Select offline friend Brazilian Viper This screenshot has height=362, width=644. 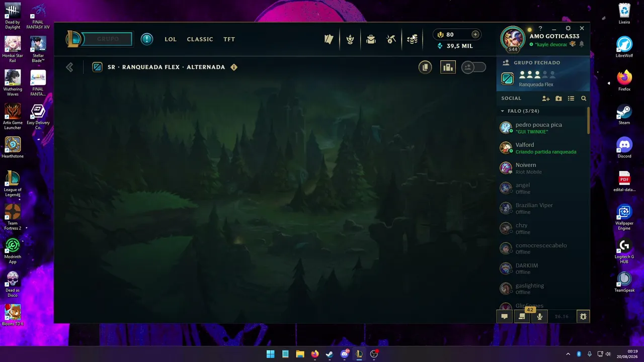[542, 208]
